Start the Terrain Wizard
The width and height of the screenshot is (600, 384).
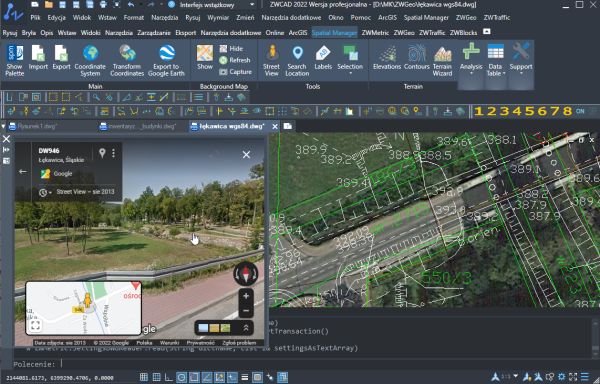[442, 60]
